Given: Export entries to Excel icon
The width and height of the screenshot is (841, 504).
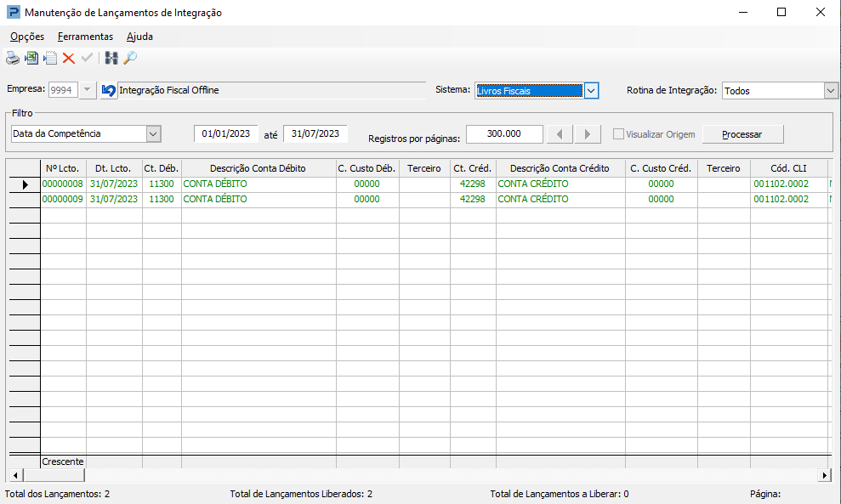Looking at the screenshot, I should coord(31,58).
